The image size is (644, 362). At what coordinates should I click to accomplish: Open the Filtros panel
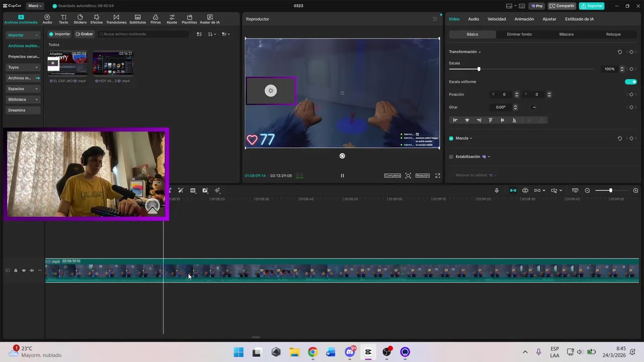point(155,19)
